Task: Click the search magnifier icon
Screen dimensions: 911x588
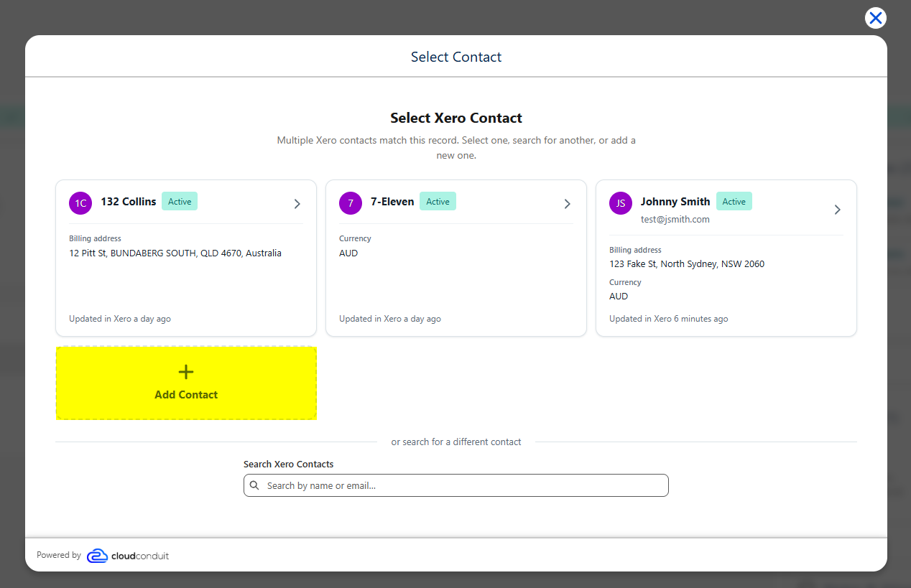Action: click(x=254, y=485)
